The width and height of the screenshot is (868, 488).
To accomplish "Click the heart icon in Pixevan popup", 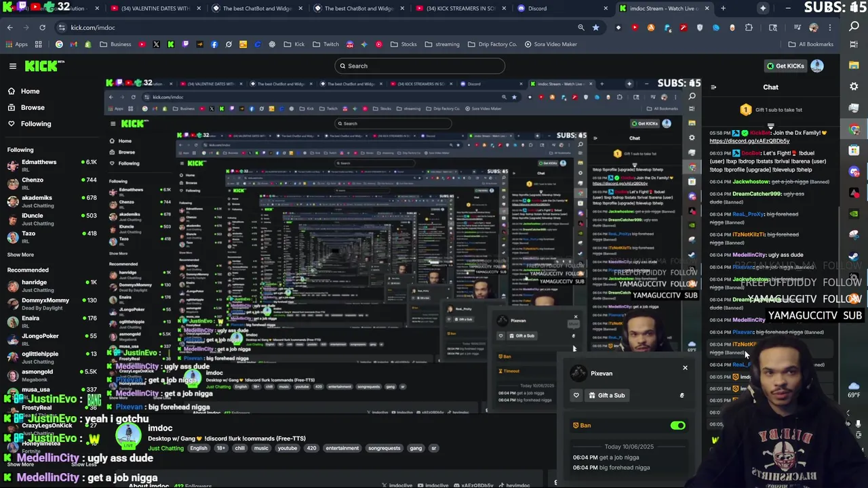I will pyautogui.click(x=576, y=395).
